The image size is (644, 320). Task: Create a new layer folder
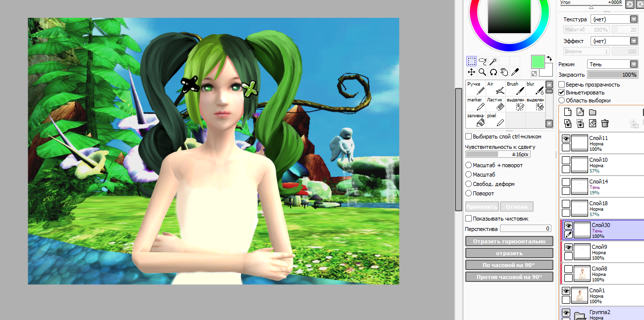[x=592, y=112]
